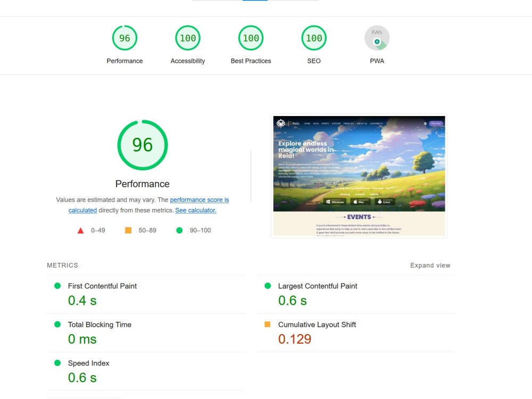Click the 0 ms blocking time value
This screenshot has height=399, width=532.
(x=82, y=339)
